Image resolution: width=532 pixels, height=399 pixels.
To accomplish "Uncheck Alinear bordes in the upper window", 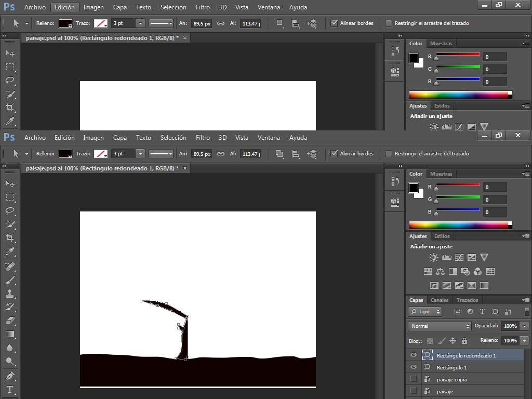I will (334, 23).
